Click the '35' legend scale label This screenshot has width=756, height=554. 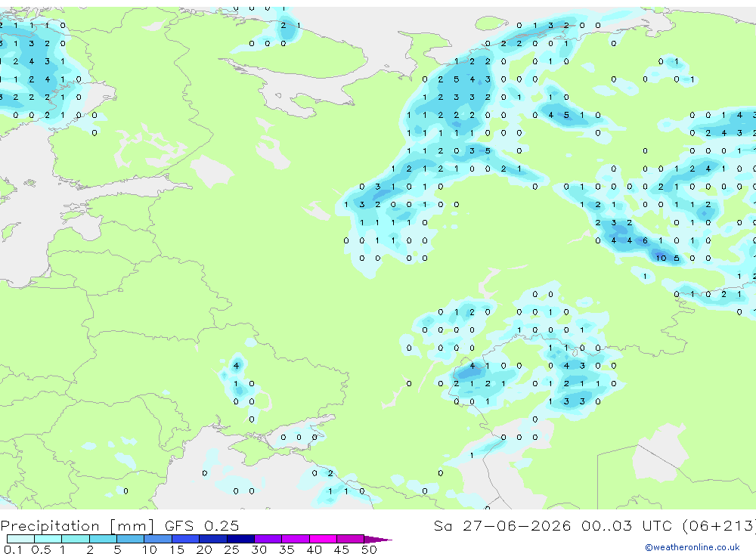pos(287,549)
